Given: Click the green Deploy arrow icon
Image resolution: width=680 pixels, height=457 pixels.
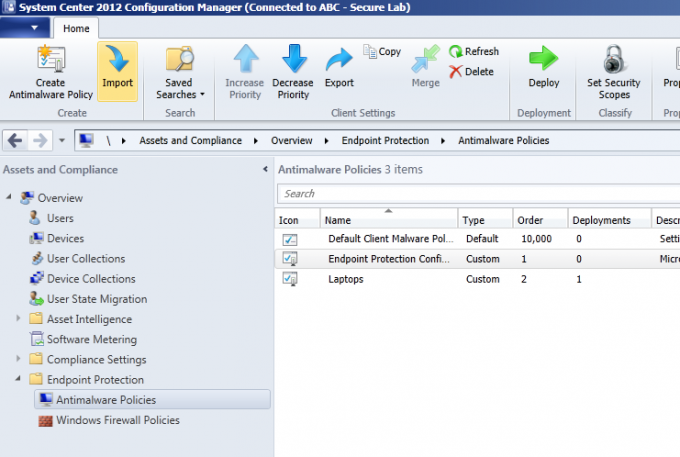Looking at the screenshot, I should 543,58.
